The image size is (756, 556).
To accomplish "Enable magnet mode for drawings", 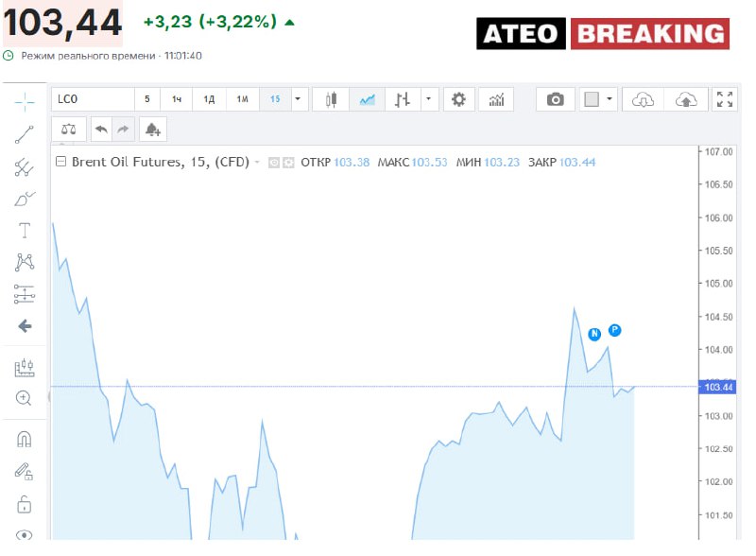I will point(24,438).
